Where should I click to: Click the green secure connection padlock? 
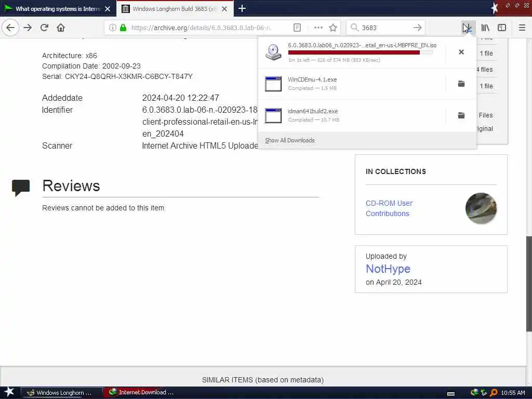pyautogui.click(x=123, y=28)
